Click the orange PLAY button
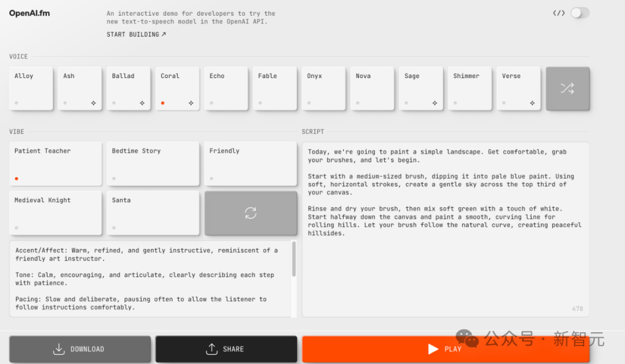The image size is (625, 364). click(446, 349)
